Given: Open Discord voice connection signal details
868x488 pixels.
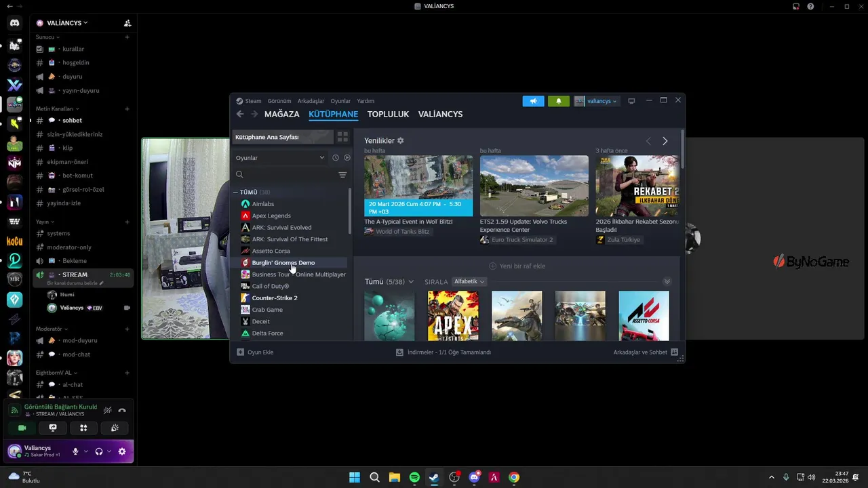Looking at the screenshot, I should point(15,411).
